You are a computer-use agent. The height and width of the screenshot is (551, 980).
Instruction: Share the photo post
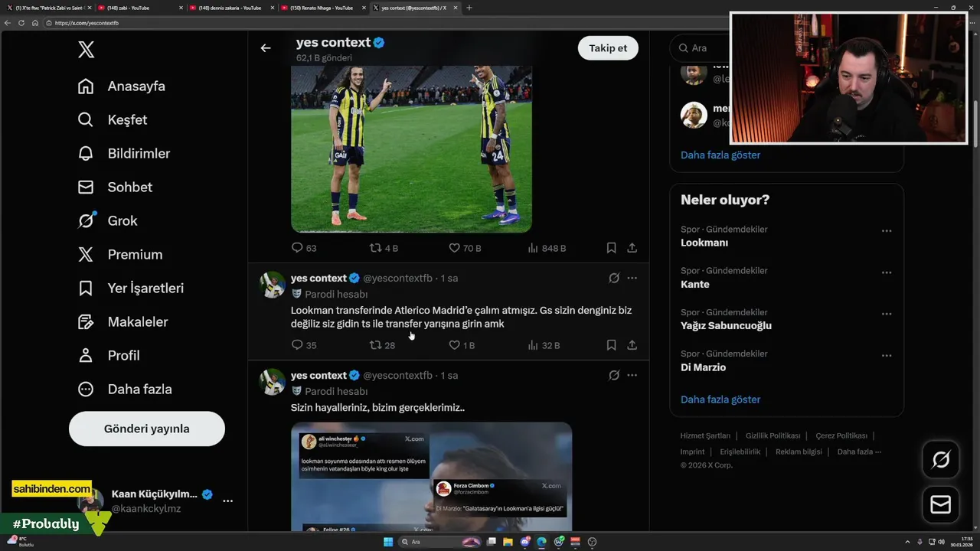(632, 248)
